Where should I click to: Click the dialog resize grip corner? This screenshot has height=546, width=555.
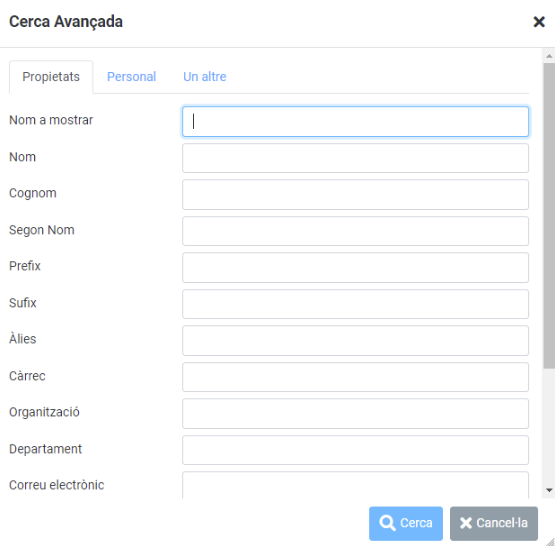click(x=550, y=541)
